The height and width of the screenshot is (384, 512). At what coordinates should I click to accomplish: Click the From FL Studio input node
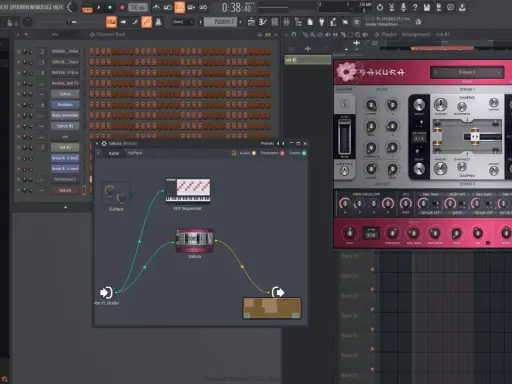[106, 292]
